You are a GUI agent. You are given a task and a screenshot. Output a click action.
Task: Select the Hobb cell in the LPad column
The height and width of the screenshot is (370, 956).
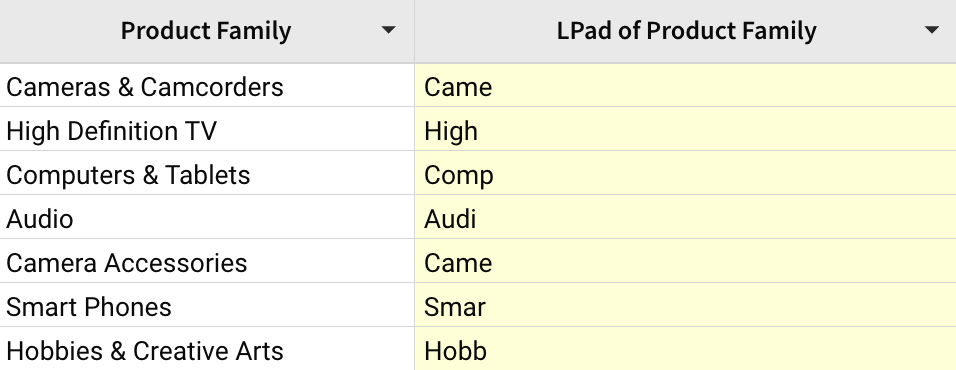(685, 349)
